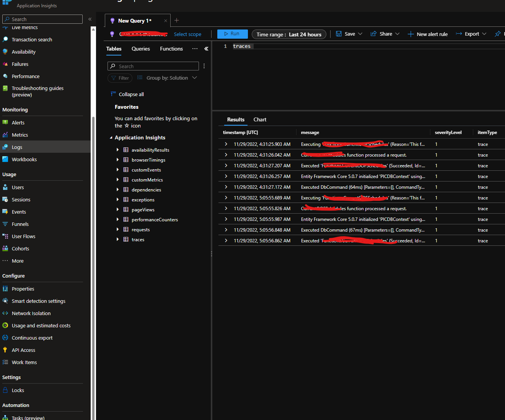Expand availabilityResults table
The height and width of the screenshot is (420, 505).
coord(117,150)
